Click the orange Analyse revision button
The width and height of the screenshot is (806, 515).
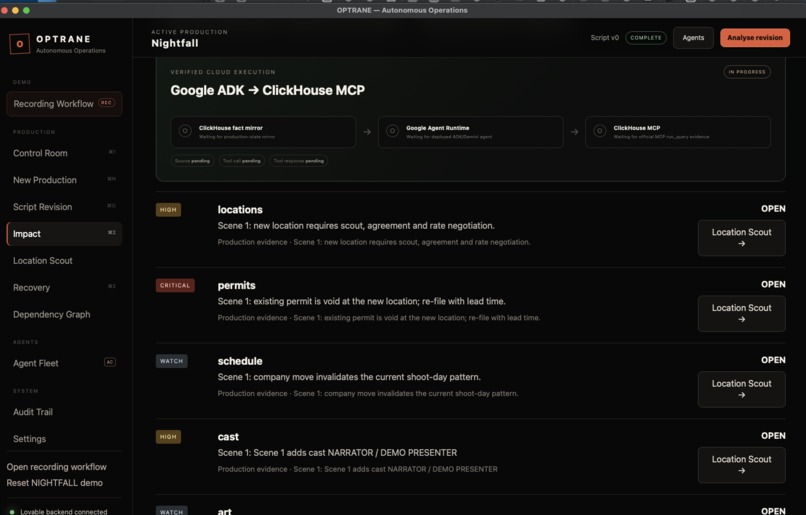click(x=755, y=38)
